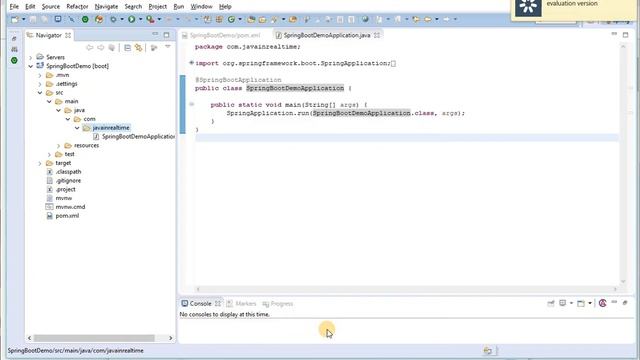640x360 pixels.
Task: Collapse the javainrealtime folder arrow
Action: click(77, 128)
